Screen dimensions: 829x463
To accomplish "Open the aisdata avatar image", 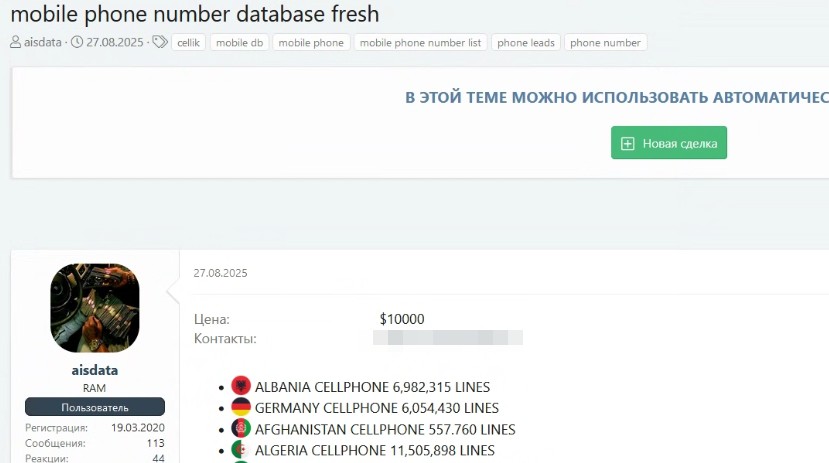I will tap(95, 309).
